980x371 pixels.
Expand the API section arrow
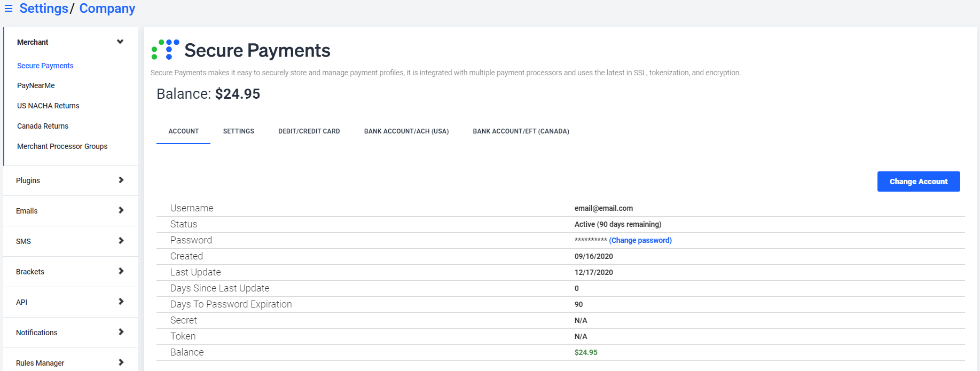(x=121, y=302)
